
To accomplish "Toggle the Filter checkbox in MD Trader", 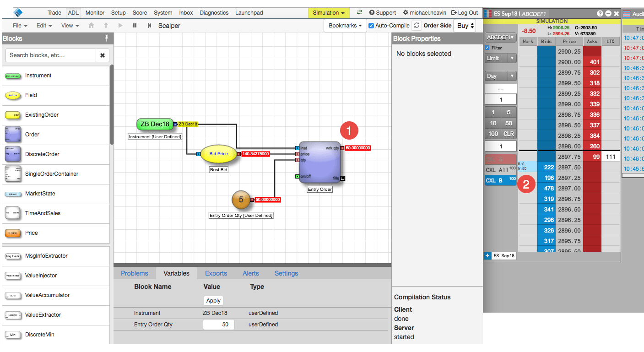I will click(487, 48).
